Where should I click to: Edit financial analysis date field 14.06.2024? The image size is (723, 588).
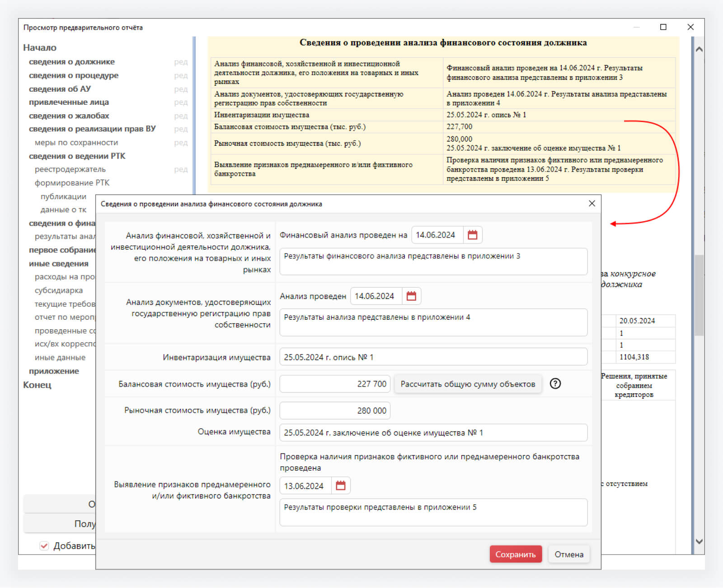click(x=437, y=235)
